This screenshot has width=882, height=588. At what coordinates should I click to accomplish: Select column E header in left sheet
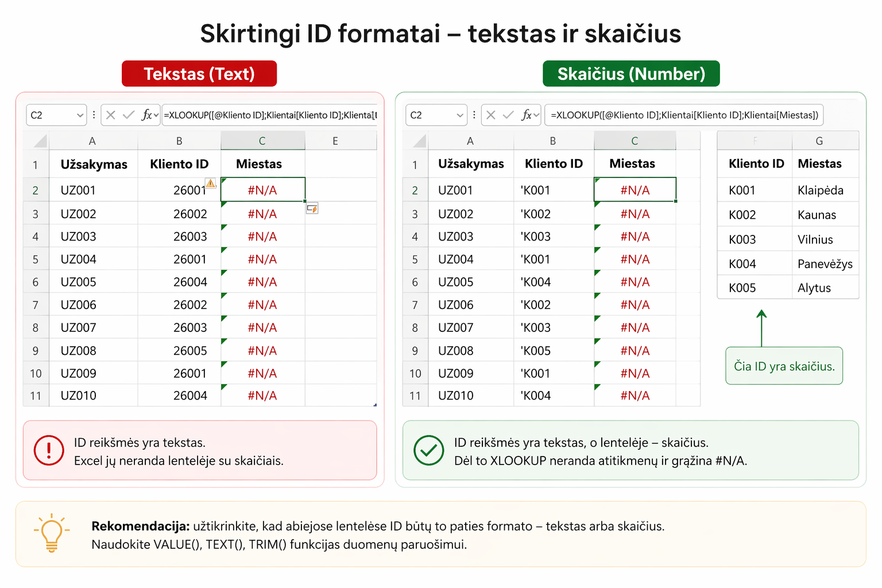(x=341, y=141)
